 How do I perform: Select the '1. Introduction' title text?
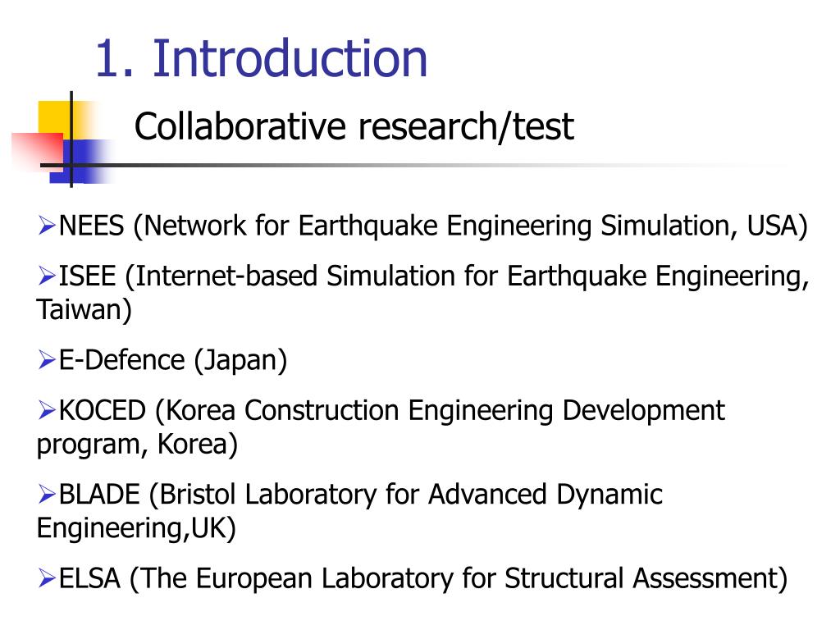(262, 58)
